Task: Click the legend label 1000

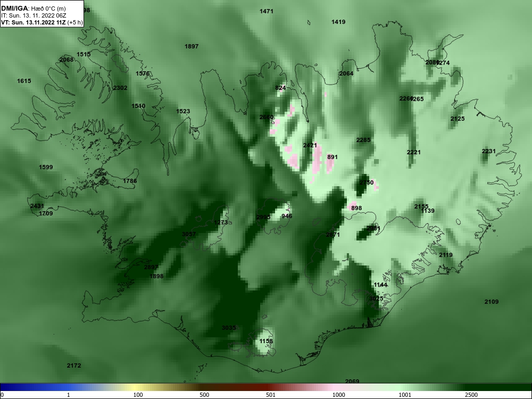Action: point(338,395)
